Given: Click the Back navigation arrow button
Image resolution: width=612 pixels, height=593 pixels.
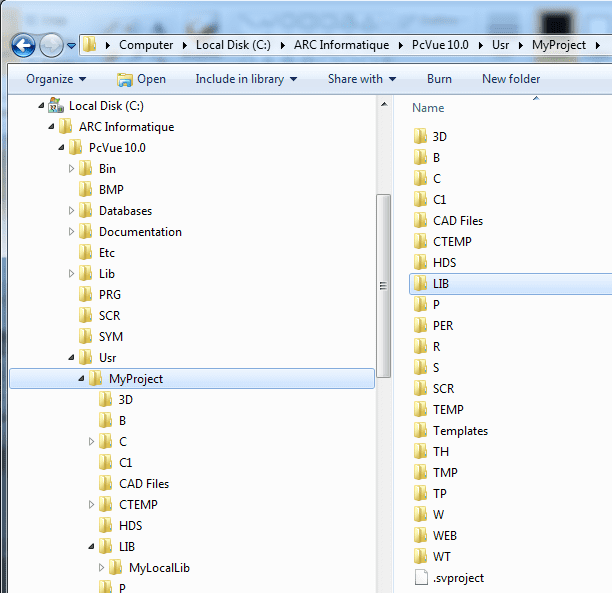Looking at the screenshot, I should 23,45.
